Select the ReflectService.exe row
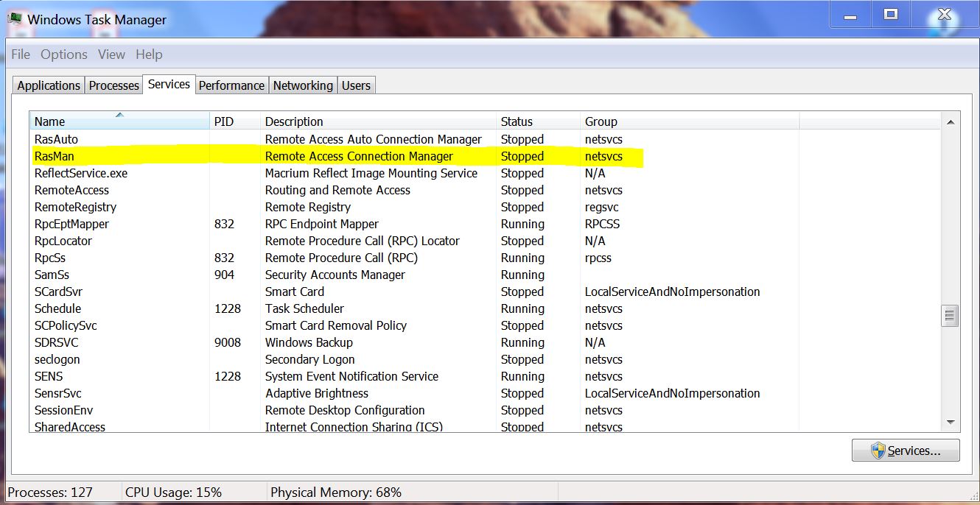 [486, 173]
